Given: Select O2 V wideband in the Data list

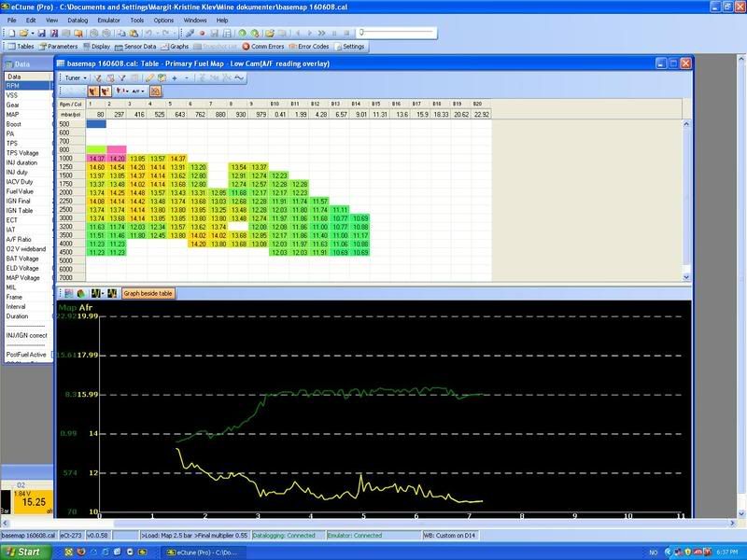Looking at the screenshot, I should click(28, 249).
